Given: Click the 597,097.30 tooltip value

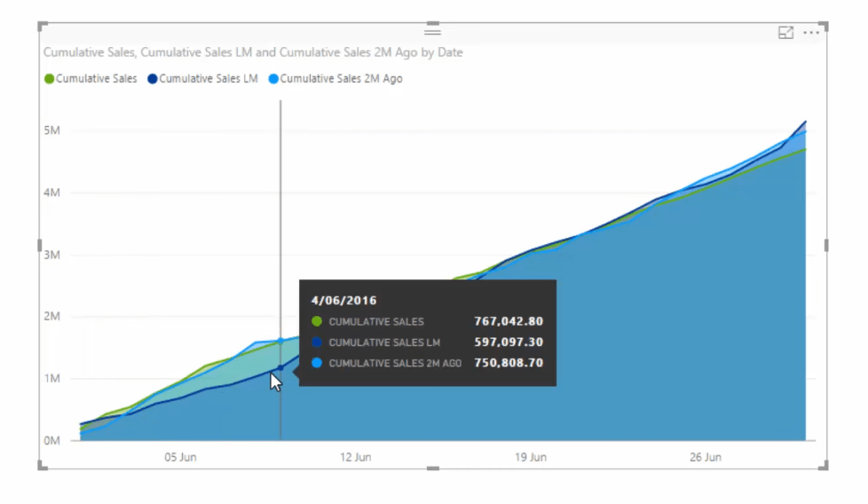Looking at the screenshot, I should click(x=509, y=342).
